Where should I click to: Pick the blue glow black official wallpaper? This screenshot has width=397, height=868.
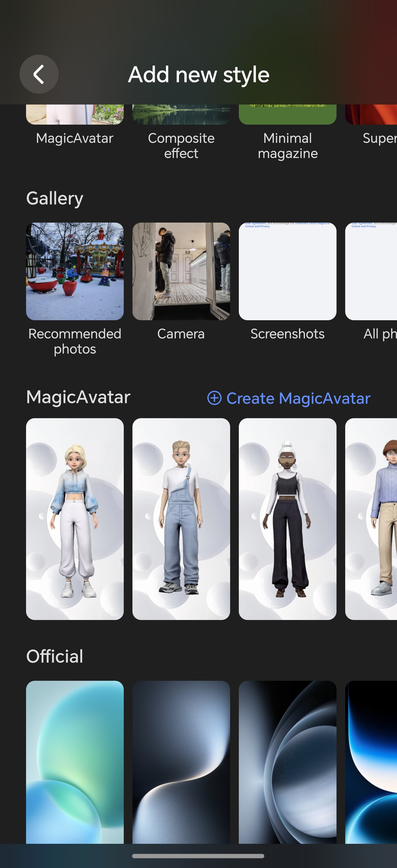click(371, 762)
